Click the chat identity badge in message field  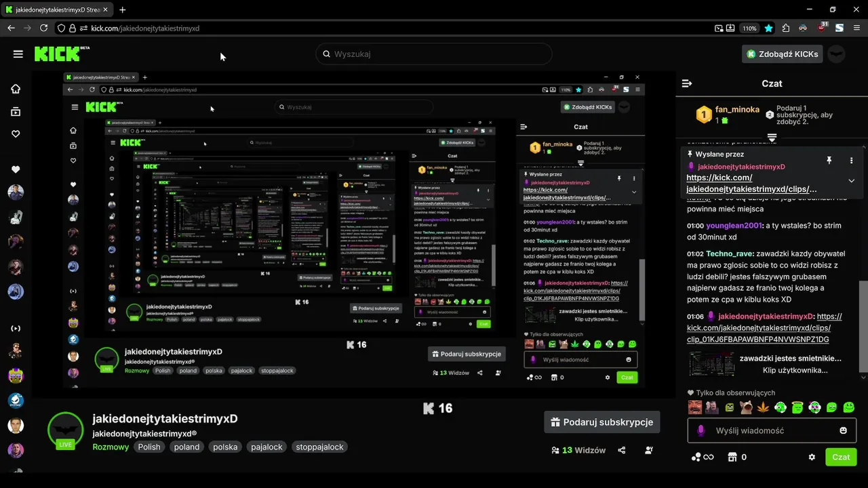701,430
